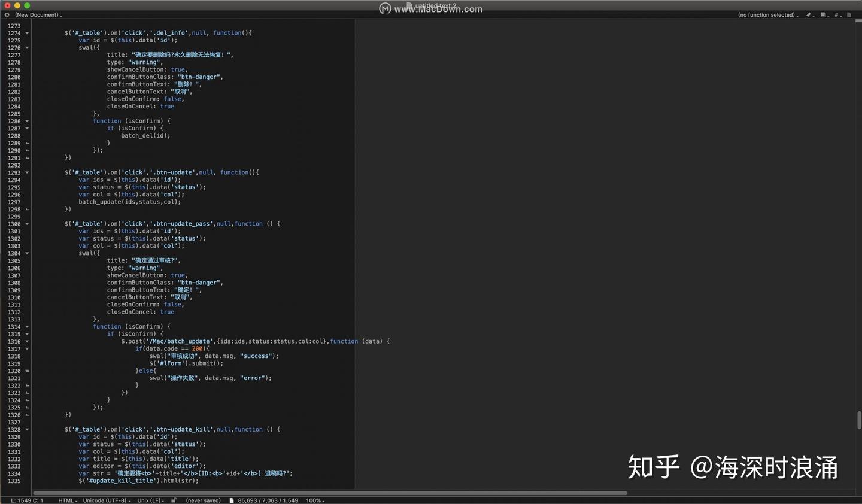
Task: Collapse the btn-update_kill handler at line 1328
Action: [x=27, y=430]
